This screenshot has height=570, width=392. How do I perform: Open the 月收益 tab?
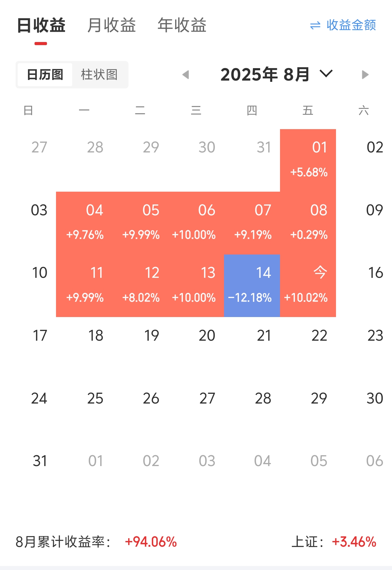pyautogui.click(x=112, y=25)
